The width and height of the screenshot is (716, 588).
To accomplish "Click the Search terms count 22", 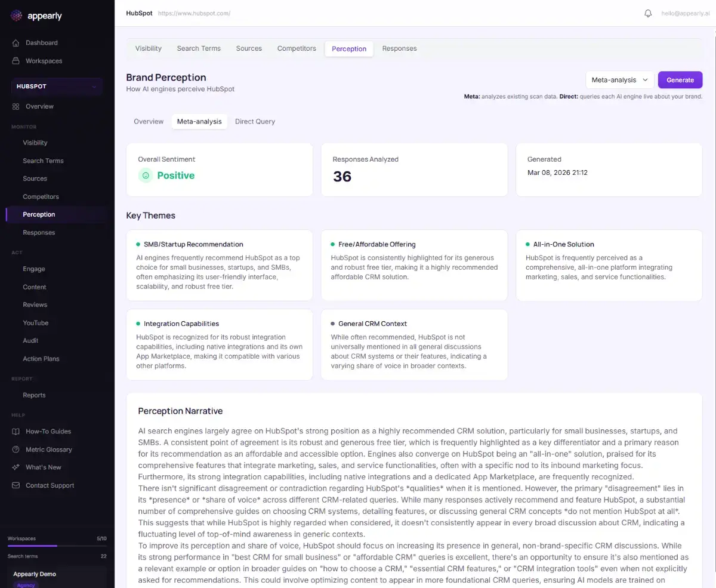I will (x=103, y=556).
